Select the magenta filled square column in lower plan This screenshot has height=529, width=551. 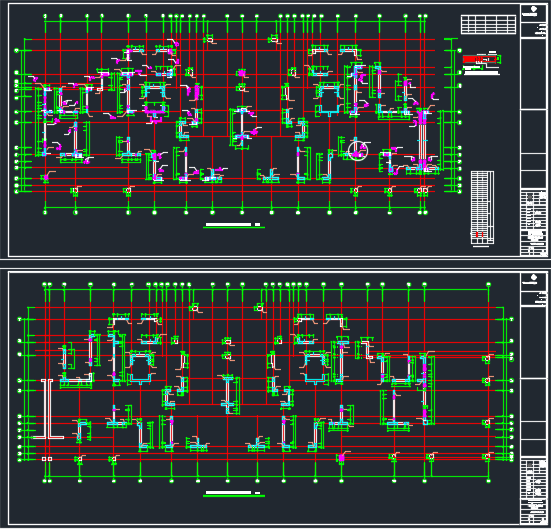coord(341,458)
